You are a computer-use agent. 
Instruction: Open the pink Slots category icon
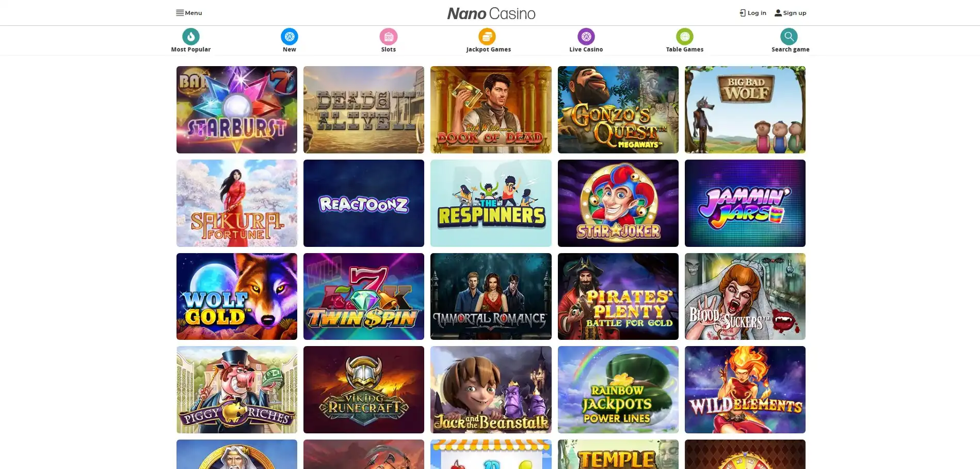coord(389,37)
